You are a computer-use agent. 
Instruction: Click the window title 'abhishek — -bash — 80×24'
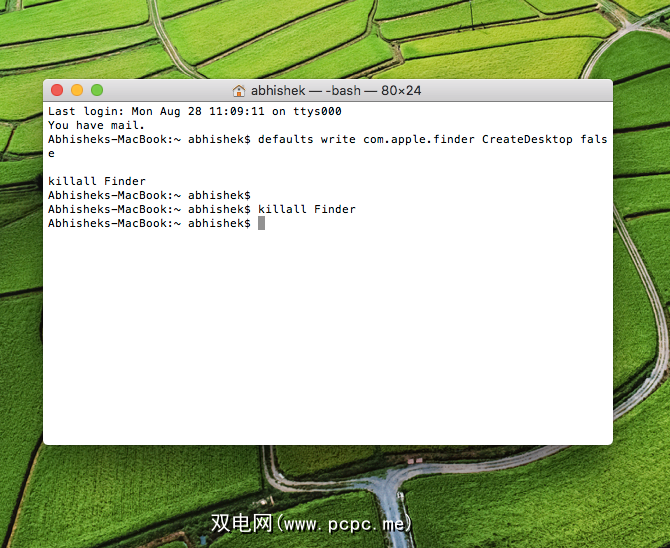point(335,90)
